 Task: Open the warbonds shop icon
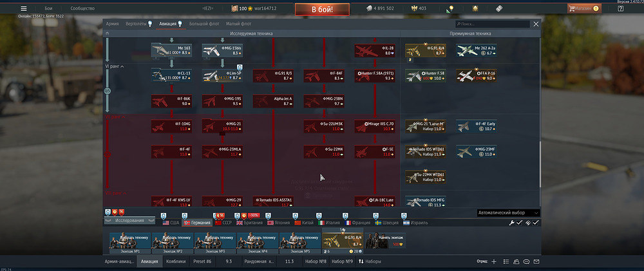tap(475, 8)
